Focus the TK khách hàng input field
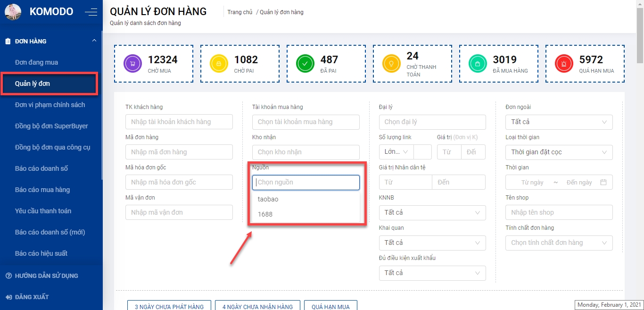Image resolution: width=644 pixels, height=310 pixels. [x=179, y=122]
